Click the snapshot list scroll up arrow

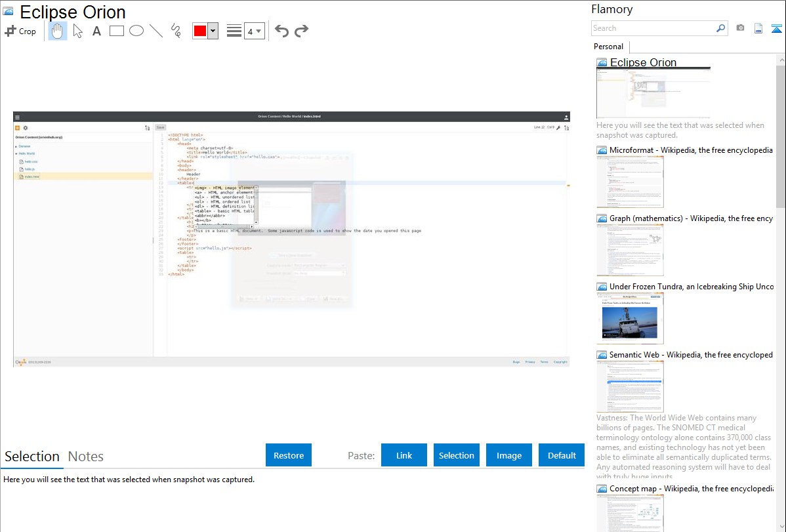(x=781, y=60)
